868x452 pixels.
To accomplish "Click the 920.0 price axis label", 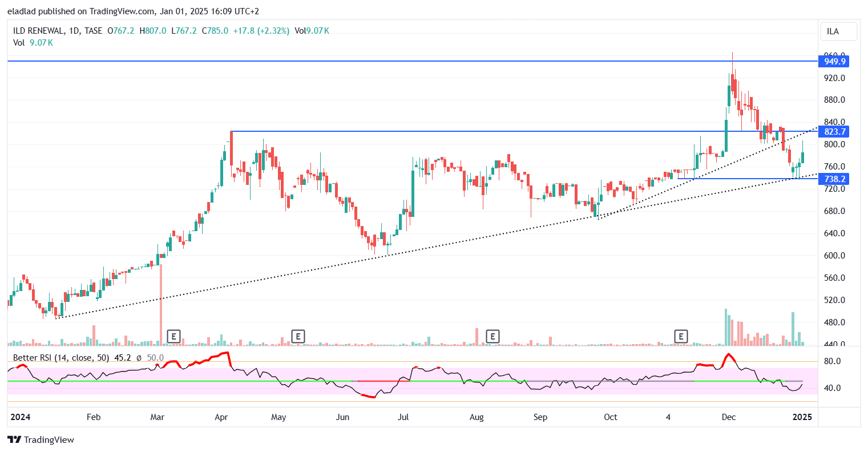I will 834,78.
